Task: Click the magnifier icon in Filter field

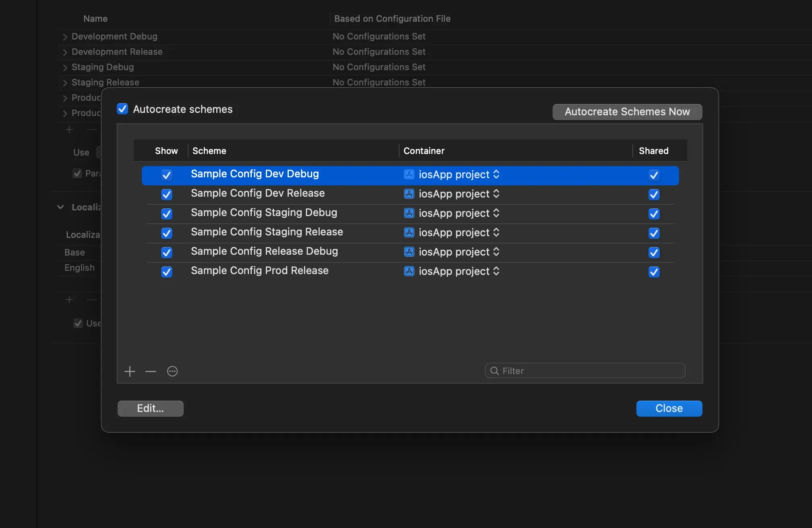Action: 495,371
